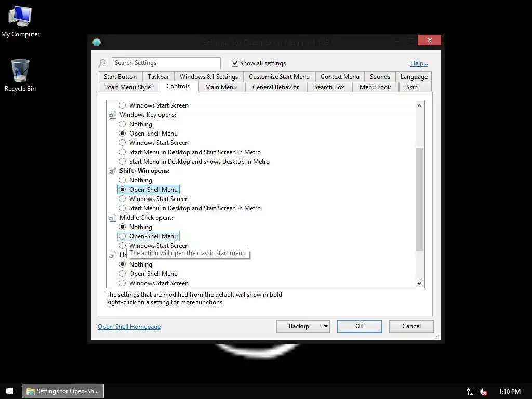Image resolution: width=532 pixels, height=399 pixels.
Task: Select Windows Start Screen under Windows Key opens
Action: 123,143
